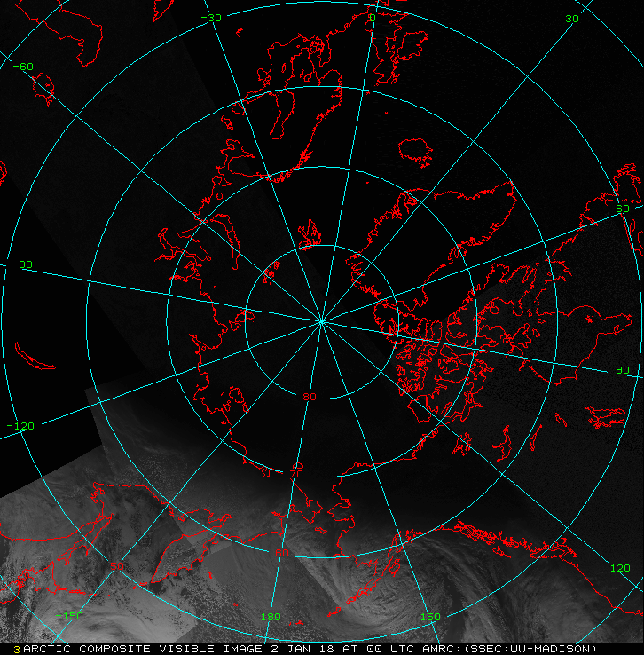Click the green 60 longitude label
Viewport: 644px width, 655px height.
point(623,209)
